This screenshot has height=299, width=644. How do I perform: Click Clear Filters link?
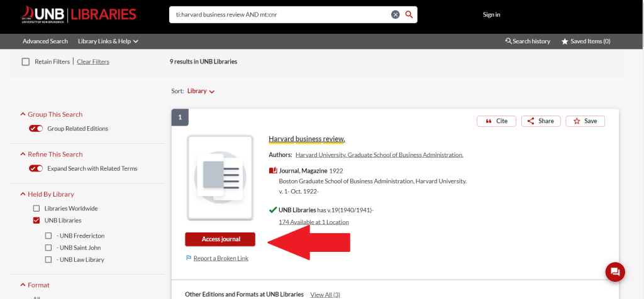pyautogui.click(x=93, y=62)
